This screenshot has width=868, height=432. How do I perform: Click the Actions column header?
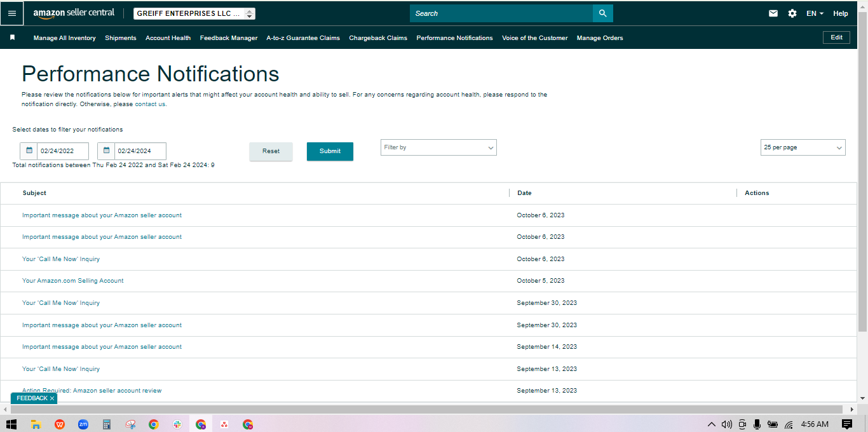click(x=757, y=193)
